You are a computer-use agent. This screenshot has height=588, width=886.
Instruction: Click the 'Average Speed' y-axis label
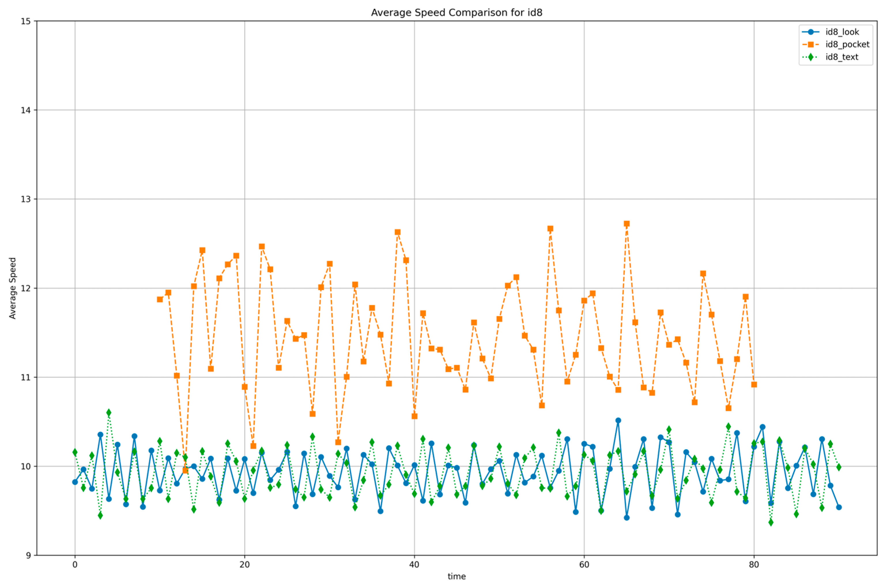coord(13,288)
